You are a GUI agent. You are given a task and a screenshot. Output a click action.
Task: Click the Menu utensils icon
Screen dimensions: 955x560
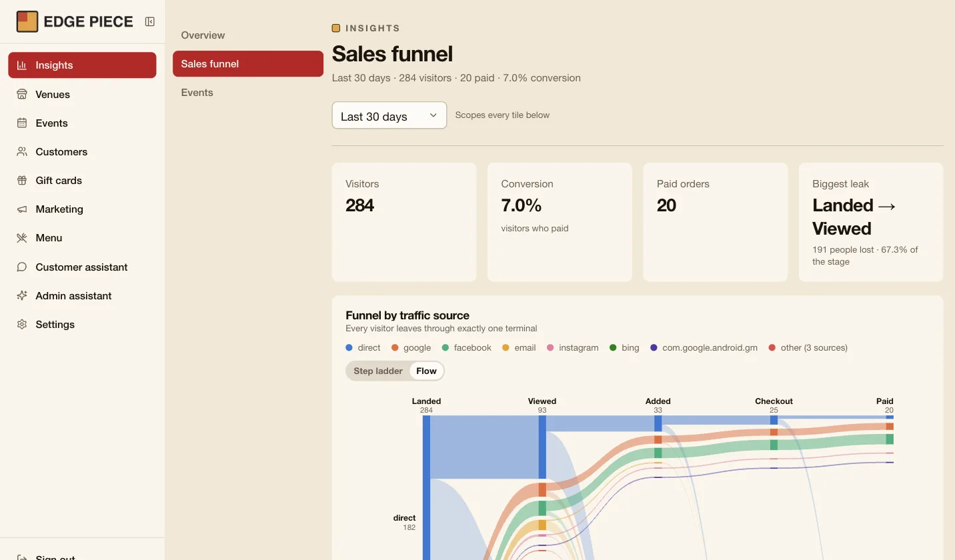[22, 237]
